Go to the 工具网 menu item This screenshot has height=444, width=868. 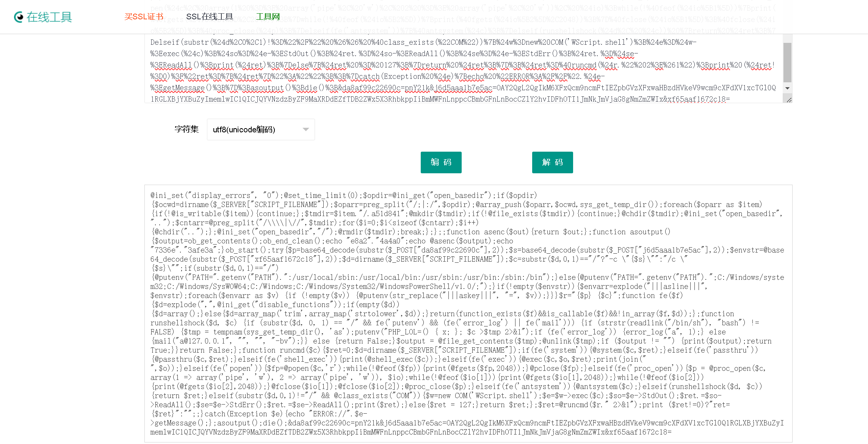click(x=268, y=17)
